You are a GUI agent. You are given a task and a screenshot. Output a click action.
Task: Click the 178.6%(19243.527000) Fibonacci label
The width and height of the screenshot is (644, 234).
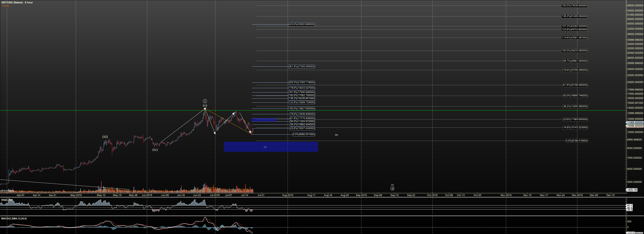coord(301,88)
